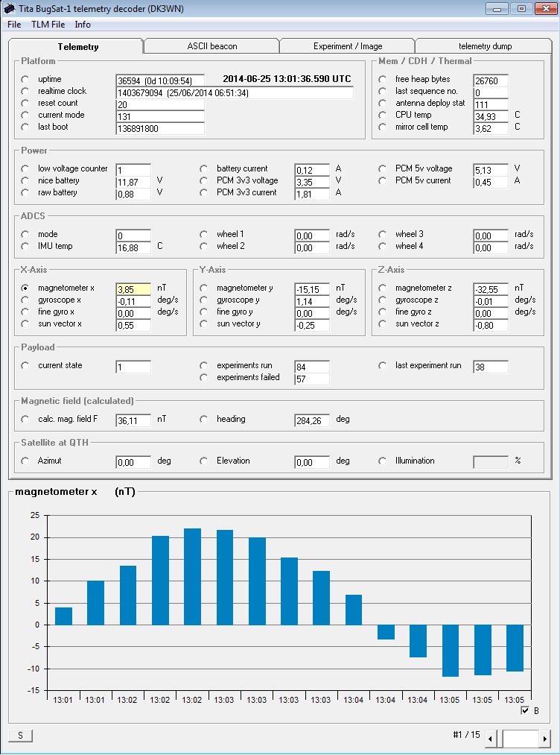Select the reset count radio button
The height and width of the screenshot is (755, 560).
[25, 104]
